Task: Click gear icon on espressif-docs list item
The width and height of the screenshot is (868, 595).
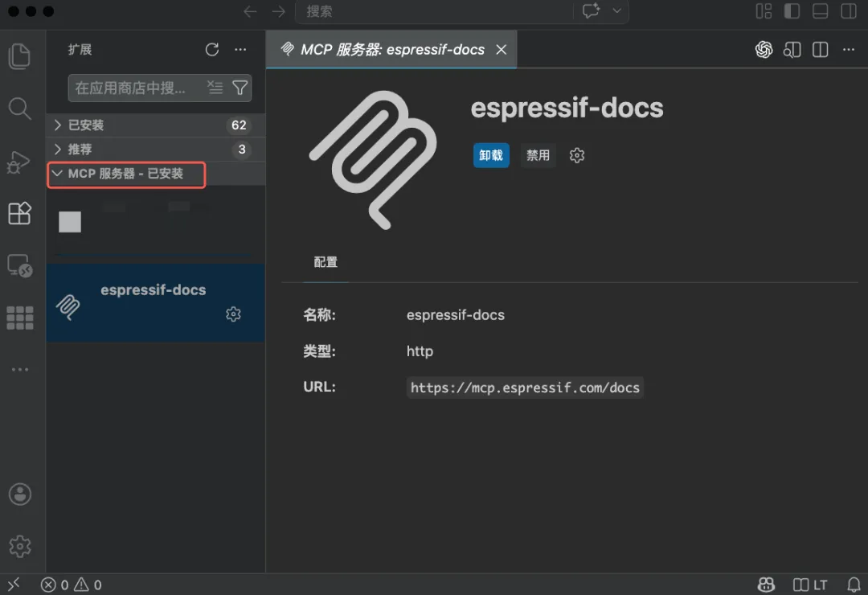Action: point(233,314)
